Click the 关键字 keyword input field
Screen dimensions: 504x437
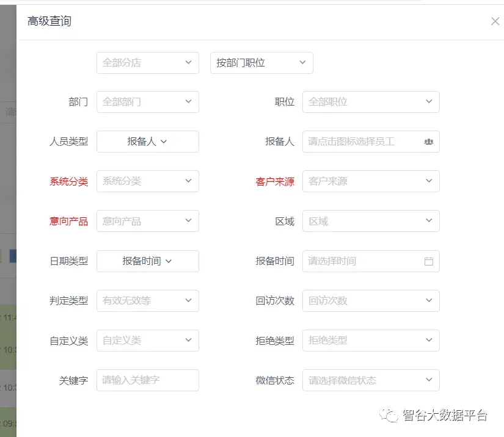148,380
